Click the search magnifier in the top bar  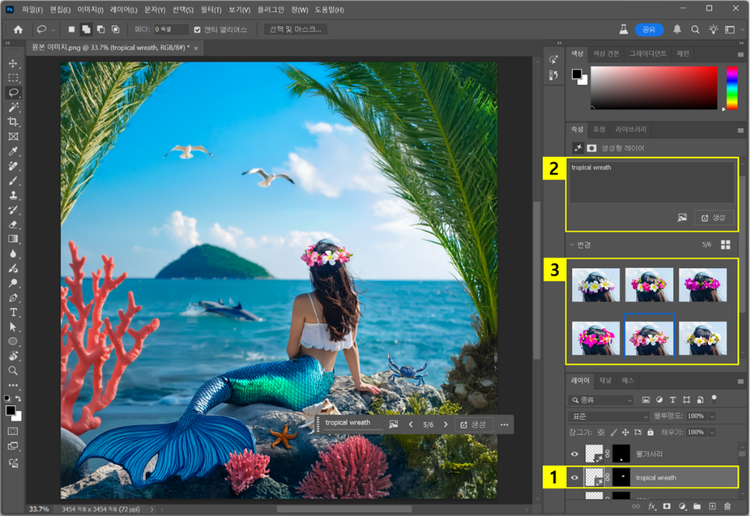click(696, 29)
